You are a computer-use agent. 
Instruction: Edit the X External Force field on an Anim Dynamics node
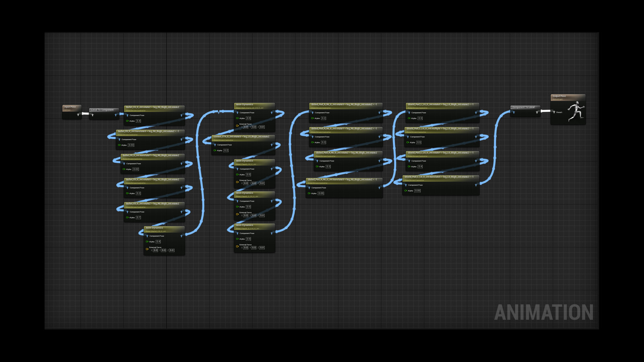tap(246, 127)
